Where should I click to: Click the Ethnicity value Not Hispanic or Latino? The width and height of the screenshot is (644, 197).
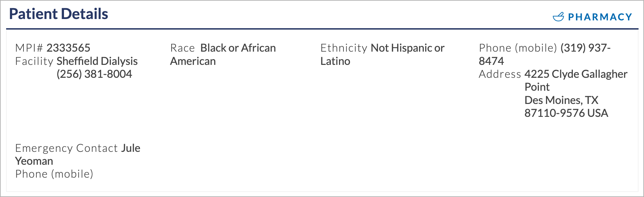(x=383, y=54)
